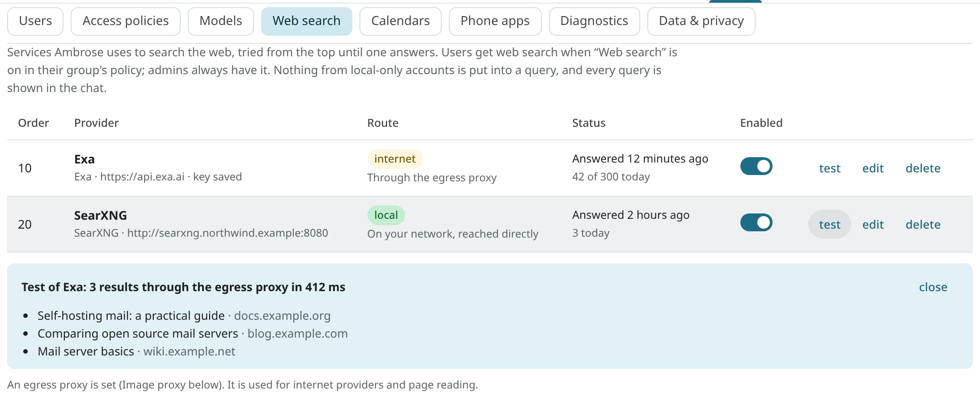Image resolution: width=980 pixels, height=401 pixels.
Task: Click the Enabled column header
Action: (x=761, y=123)
